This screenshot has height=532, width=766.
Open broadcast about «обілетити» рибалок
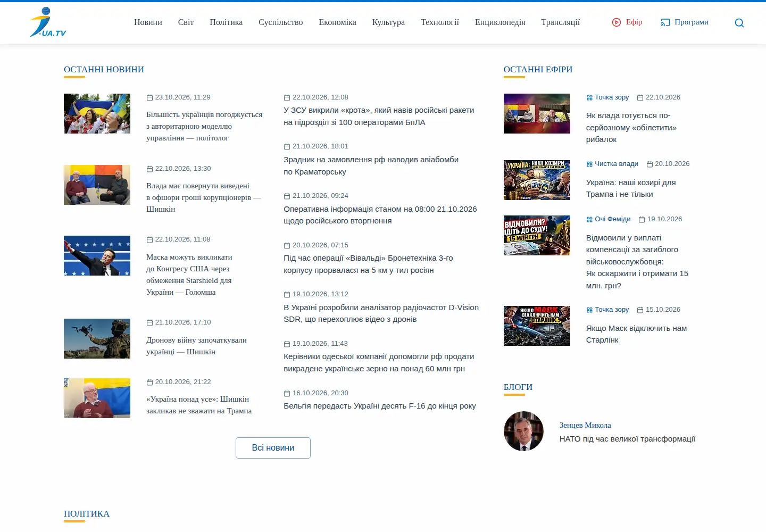pos(631,128)
